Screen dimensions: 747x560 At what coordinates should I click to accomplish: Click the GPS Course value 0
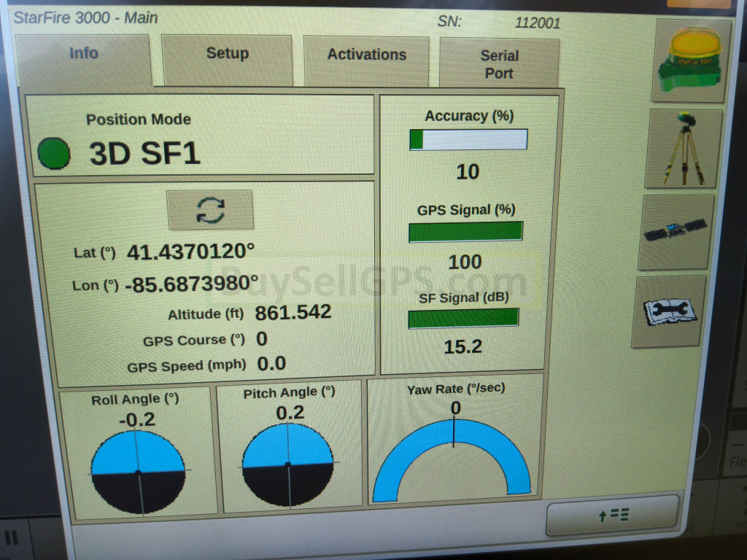262,339
